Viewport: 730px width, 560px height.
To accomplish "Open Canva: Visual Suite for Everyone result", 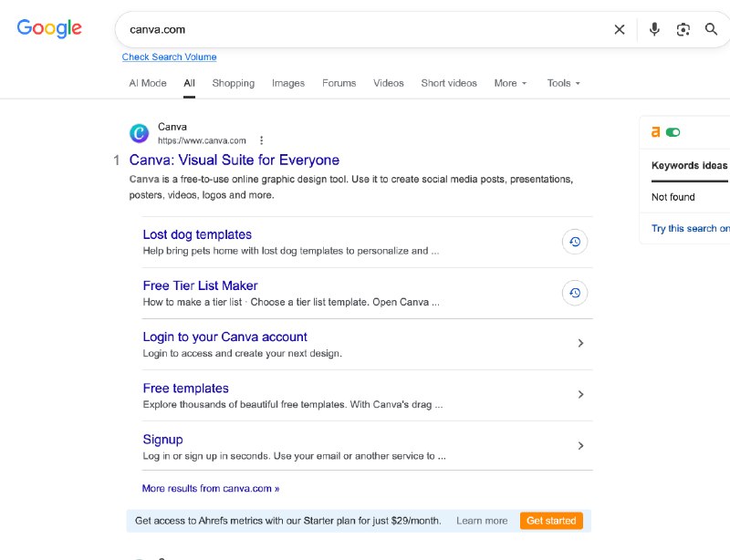I will (x=235, y=160).
